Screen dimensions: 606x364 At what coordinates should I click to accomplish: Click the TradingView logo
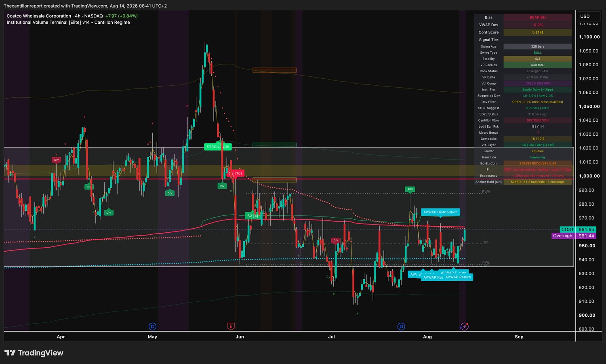click(34, 353)
